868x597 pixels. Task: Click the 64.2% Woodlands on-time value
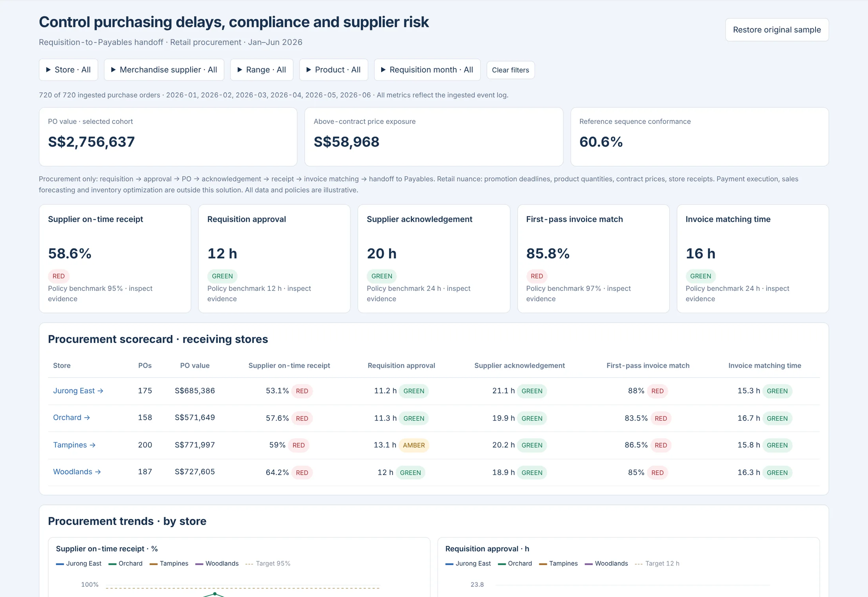(x=277, y=472)
